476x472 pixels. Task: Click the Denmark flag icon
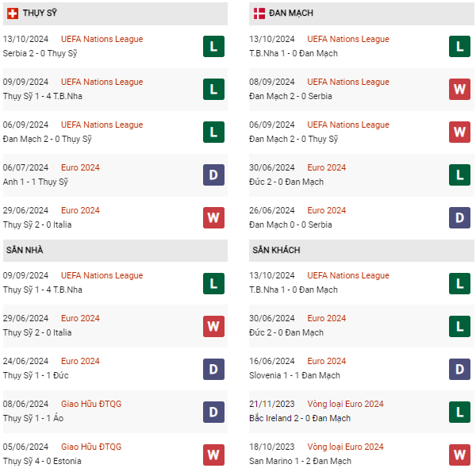click(259, 13)
